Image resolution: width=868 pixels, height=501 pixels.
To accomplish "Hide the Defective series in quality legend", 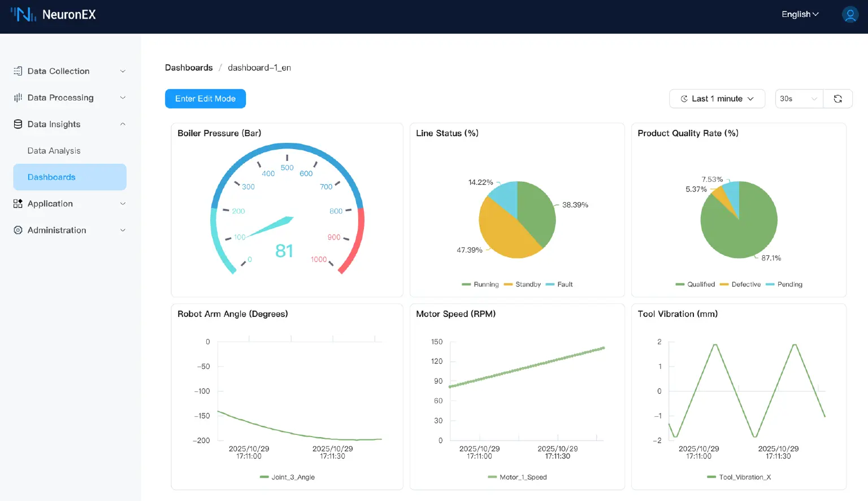I will (740, 285).
